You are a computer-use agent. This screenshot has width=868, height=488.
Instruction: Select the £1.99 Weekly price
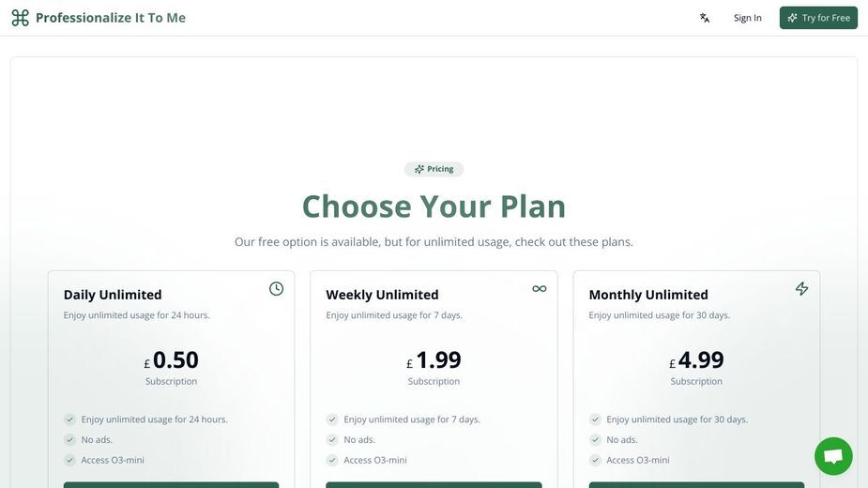(434, 360)
